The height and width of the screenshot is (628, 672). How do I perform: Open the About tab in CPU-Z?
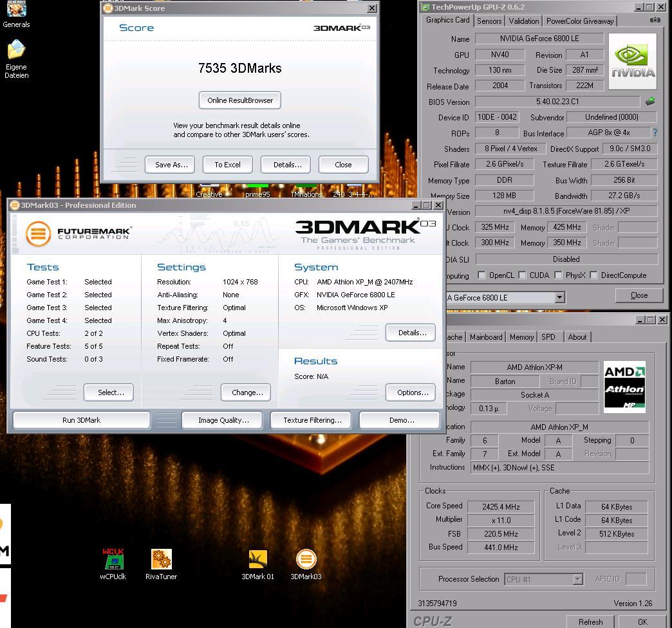tap(577, 337)
